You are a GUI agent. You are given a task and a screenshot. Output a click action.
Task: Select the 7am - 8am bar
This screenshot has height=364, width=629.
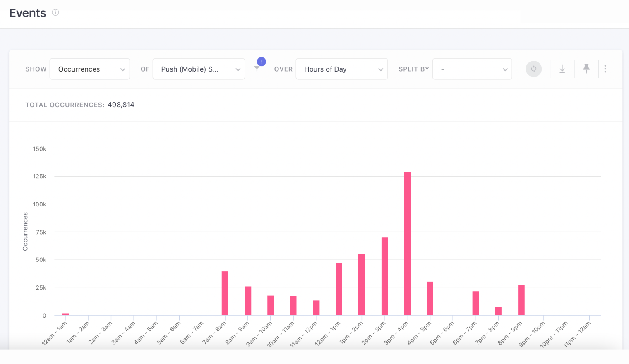pyautogui.click(x=225, y=293)
